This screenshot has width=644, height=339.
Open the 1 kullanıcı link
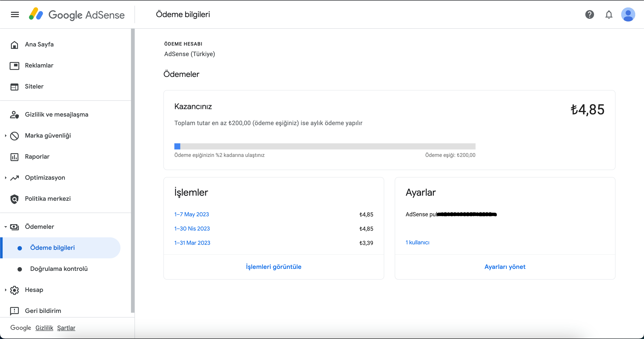tap(417, 242)
